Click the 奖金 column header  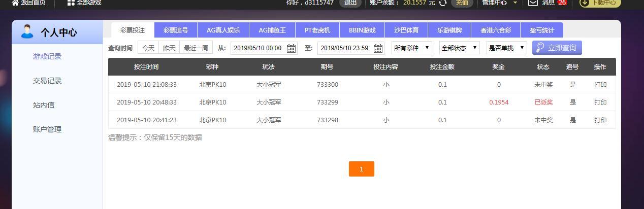pyautogui.click(x=498, y=67)
